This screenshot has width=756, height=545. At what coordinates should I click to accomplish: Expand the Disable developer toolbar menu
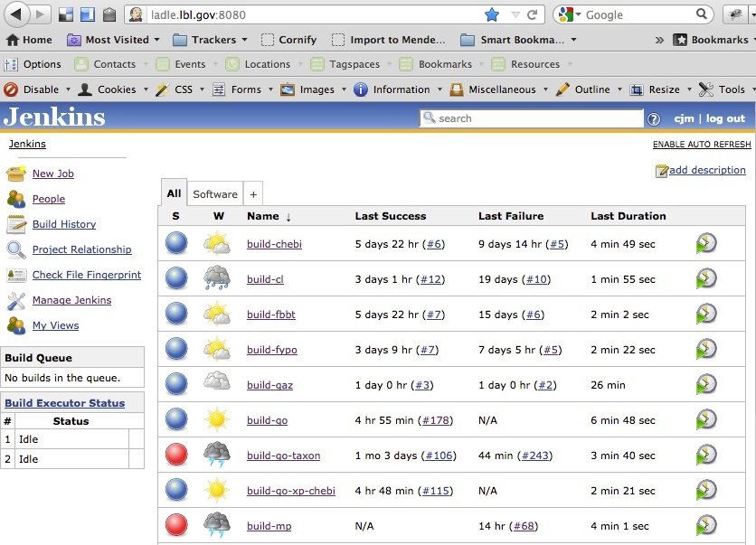(x=37, y=89)
